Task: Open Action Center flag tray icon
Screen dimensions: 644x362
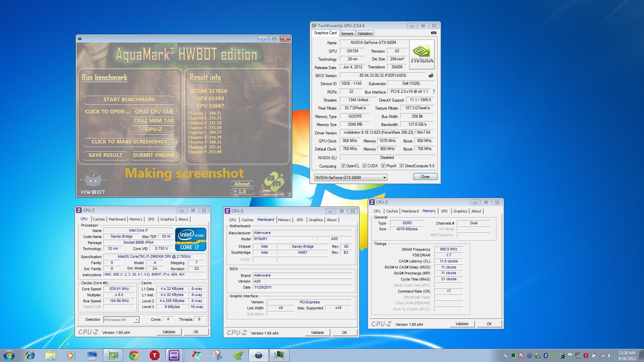Action: [521, 356]
